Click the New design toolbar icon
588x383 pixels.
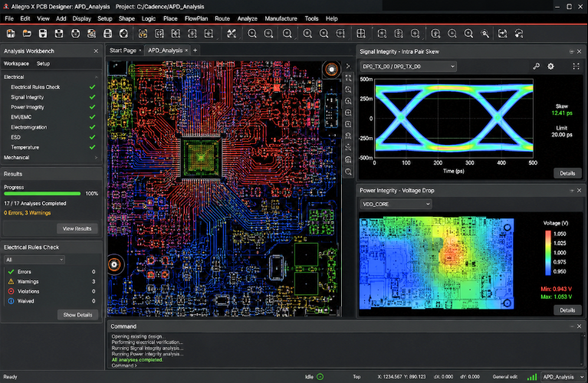click(x=11, y=34)
